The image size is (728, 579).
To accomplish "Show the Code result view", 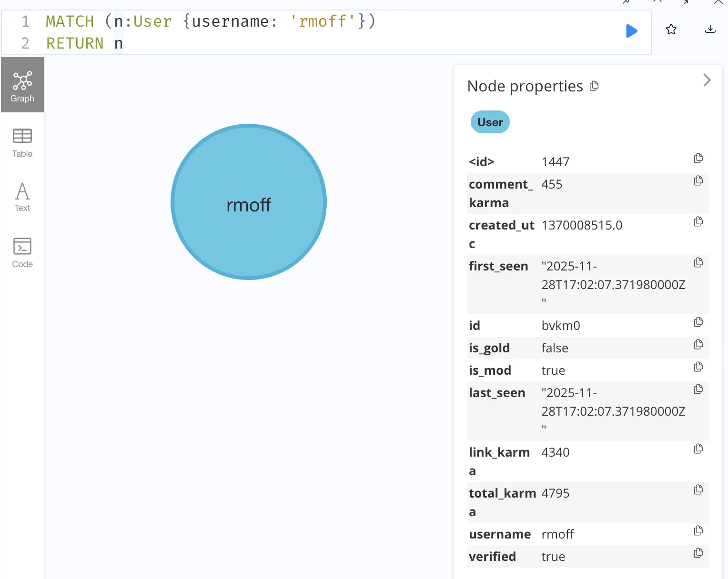I will pyautogui.click(x=22, y=252).
